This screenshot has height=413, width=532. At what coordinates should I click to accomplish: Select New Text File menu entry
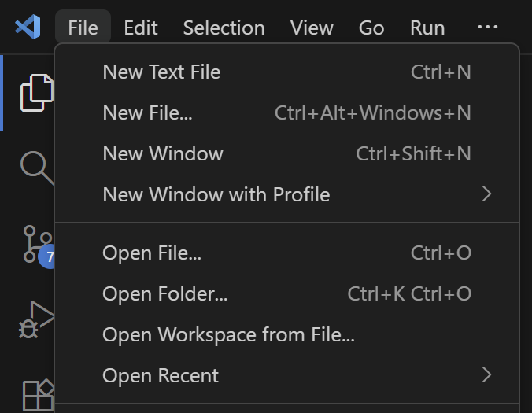(161, 72)
